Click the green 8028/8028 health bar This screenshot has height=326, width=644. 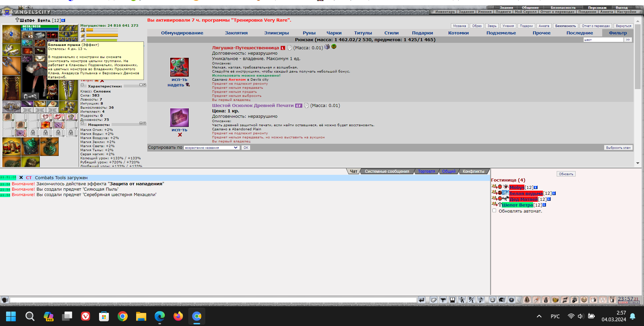click(40, 26)
